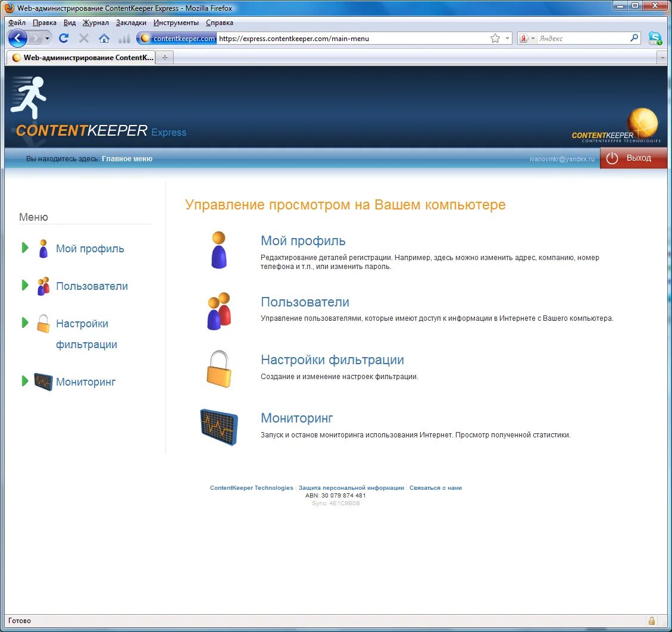Open the list all tabs dropdown

point(662,57)
